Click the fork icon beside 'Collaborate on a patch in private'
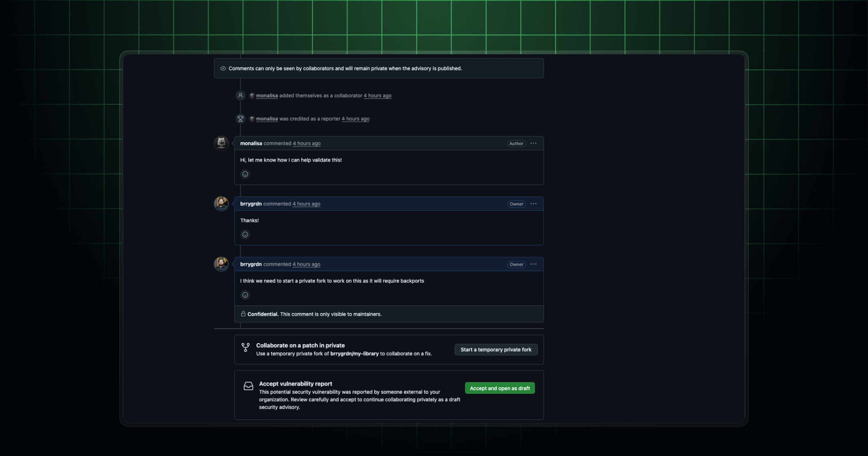This screenshot has height=456, width=868. click(x=246, y=347)
